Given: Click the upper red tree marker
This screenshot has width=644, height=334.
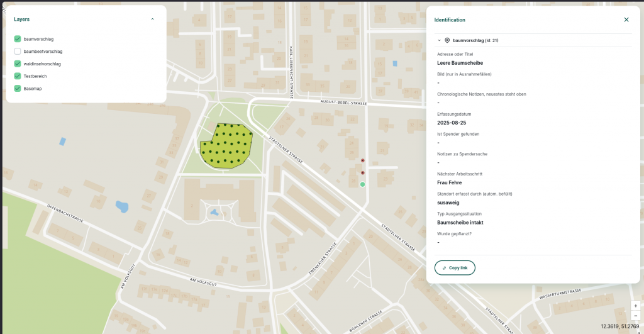Looking at the screenshot, I should [x=362, y=160].
